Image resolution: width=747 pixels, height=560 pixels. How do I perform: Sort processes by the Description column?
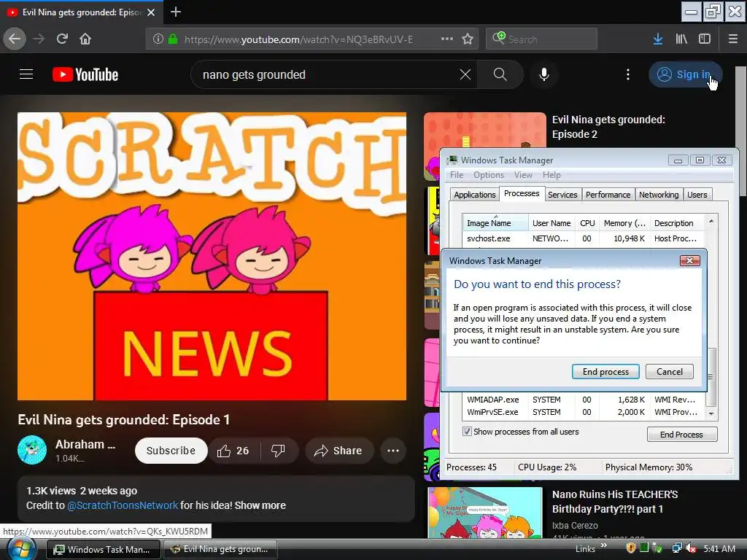[676, 223]
